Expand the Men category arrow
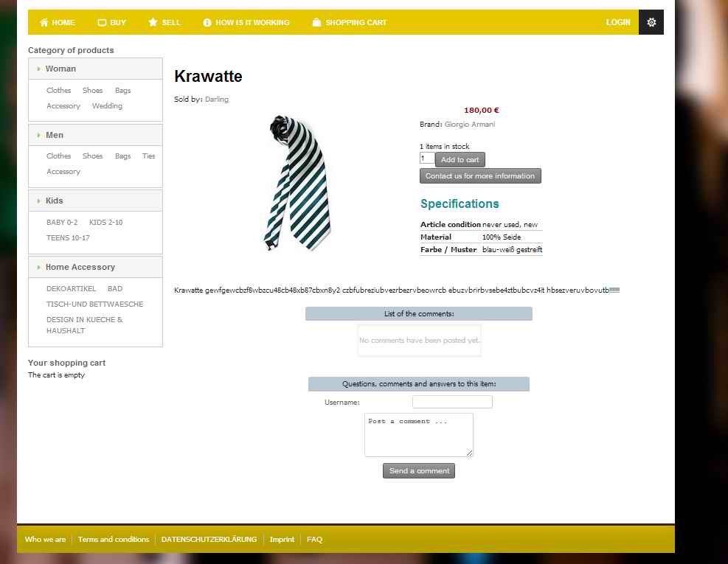 pyautogui.click(x=38, y=135)
